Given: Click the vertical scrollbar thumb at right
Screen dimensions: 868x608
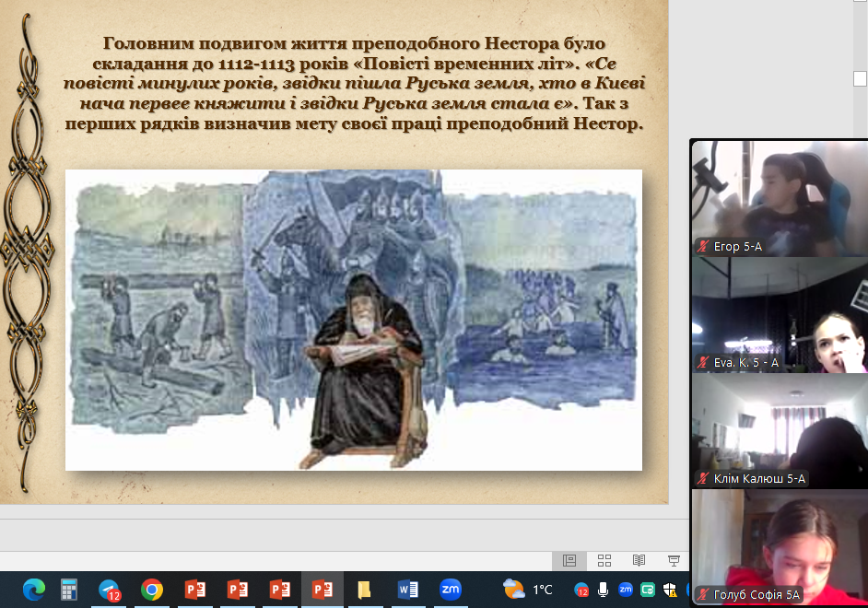Looking at the screenshot, I should (860, 78).
